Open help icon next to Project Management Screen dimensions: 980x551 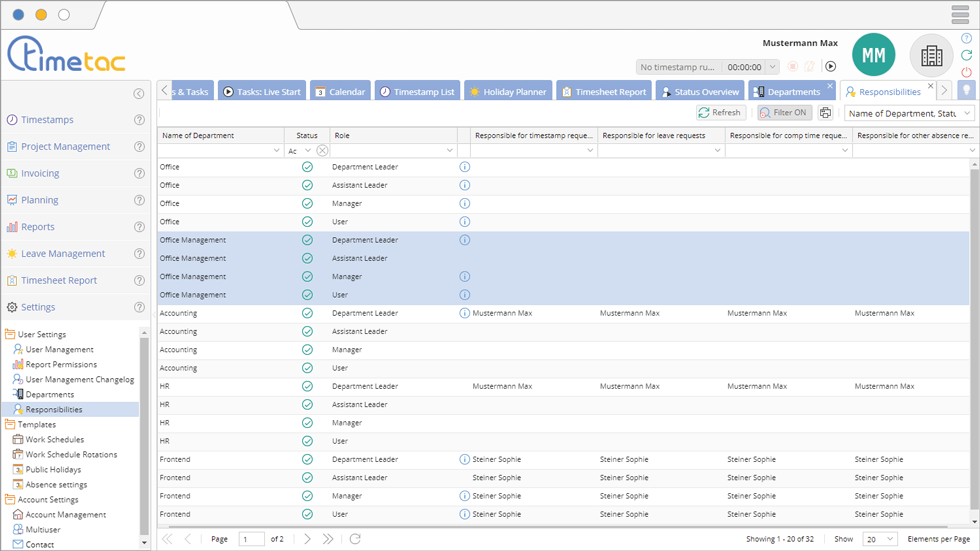(139, 147)
